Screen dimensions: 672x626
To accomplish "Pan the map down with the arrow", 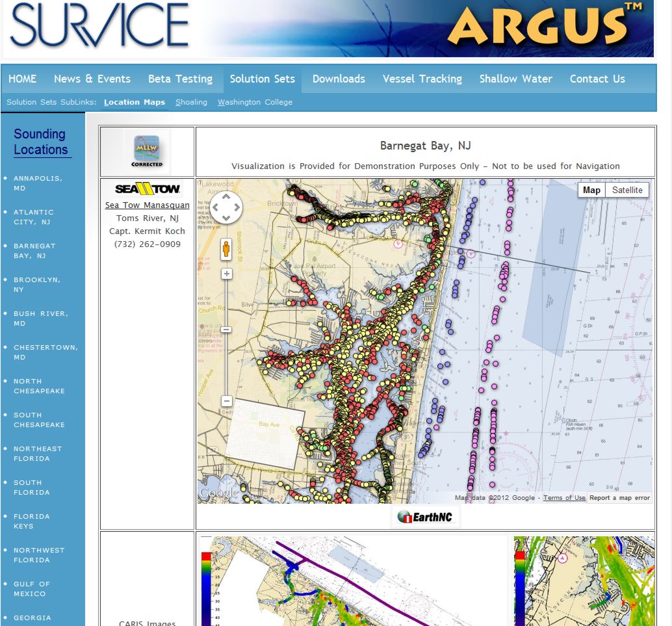I will coord(226,218).
